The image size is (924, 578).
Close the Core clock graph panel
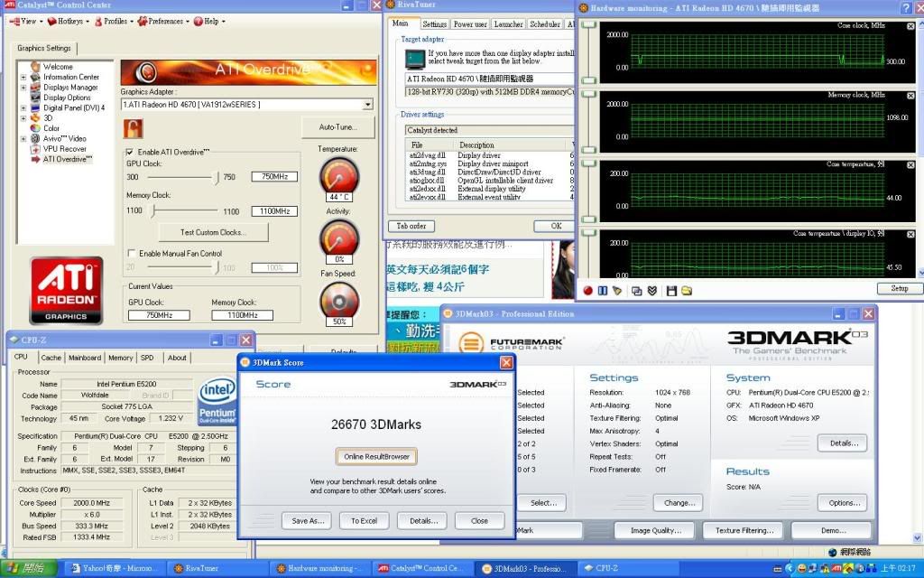910,26
